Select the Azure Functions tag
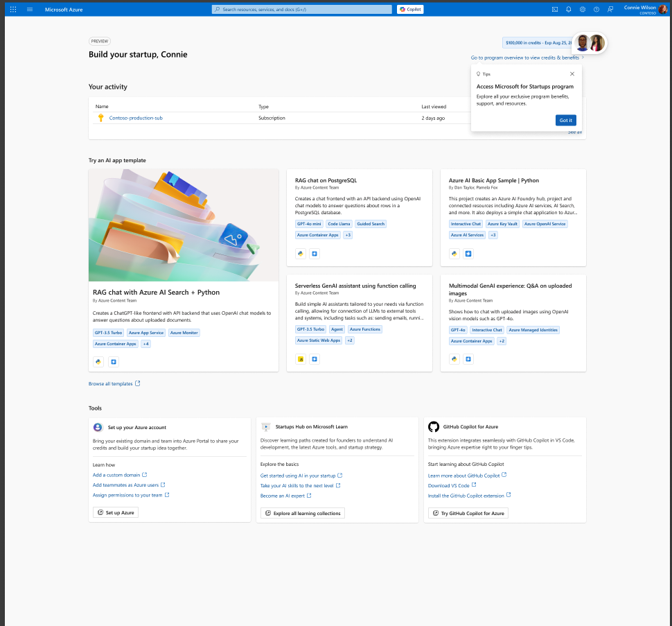The image size is (672, 626). 365,329
